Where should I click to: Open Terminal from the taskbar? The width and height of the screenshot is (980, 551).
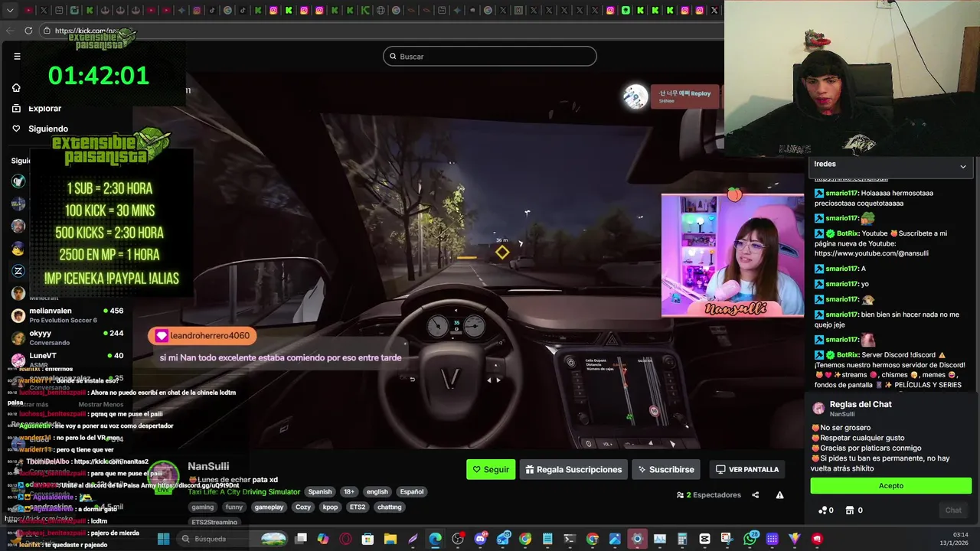[x=570, y=539]
